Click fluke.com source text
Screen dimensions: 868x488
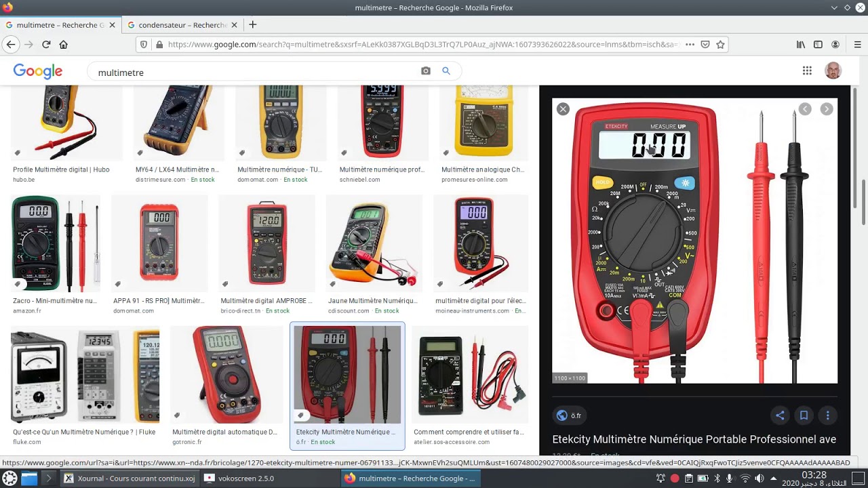pyautogui.click(x=27, y=442)
